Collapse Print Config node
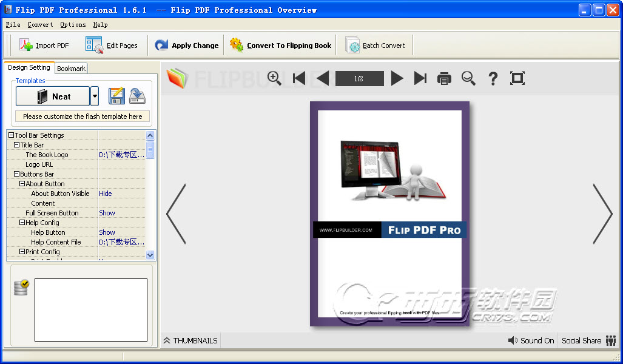623x364 pixels. [22, 252]
